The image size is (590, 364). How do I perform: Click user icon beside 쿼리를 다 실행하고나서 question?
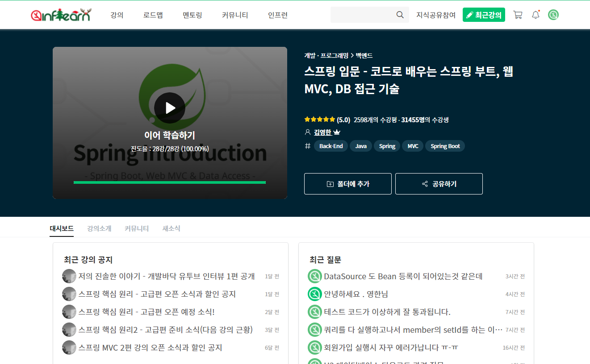315,330
